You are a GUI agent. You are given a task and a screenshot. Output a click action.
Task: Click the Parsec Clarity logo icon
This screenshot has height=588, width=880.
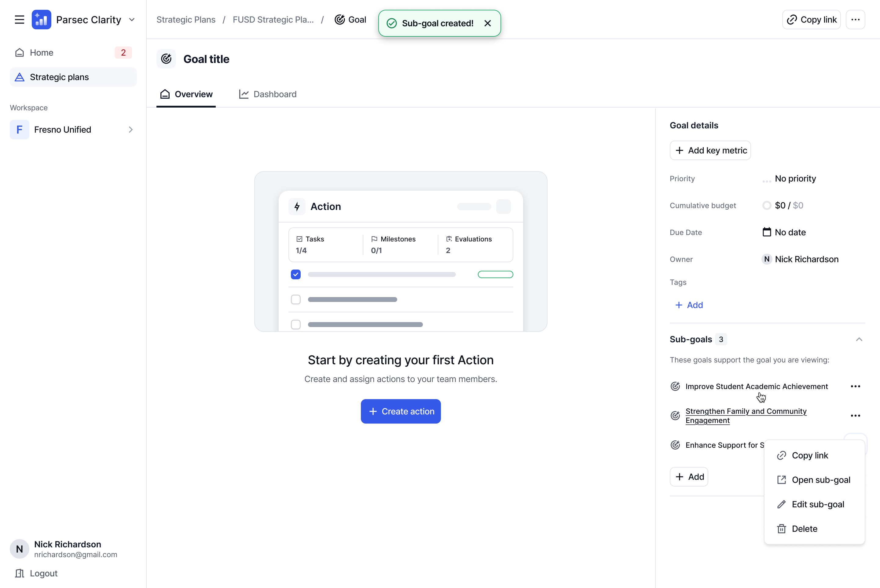tap(41, 20)
